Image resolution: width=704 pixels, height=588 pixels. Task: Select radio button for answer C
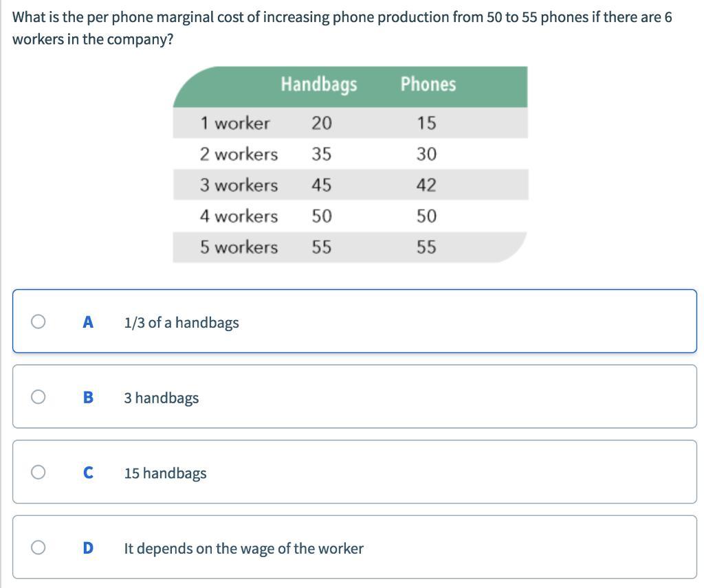click(x=38, y=473)
